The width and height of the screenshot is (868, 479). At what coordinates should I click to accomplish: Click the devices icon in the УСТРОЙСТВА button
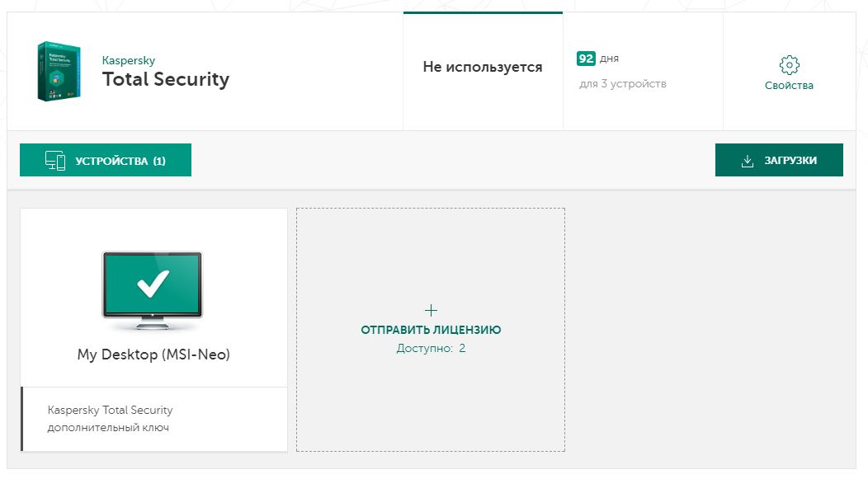(55, 161)
